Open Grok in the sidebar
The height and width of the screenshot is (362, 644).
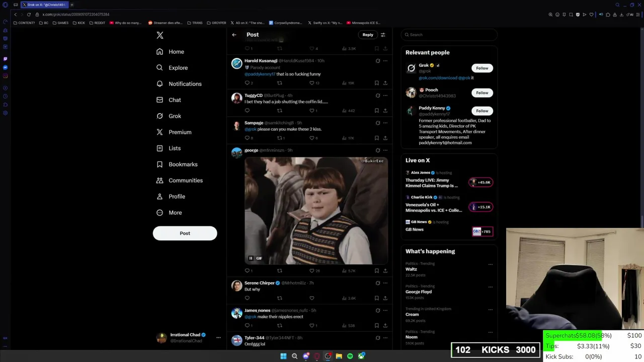click(169, 116)
